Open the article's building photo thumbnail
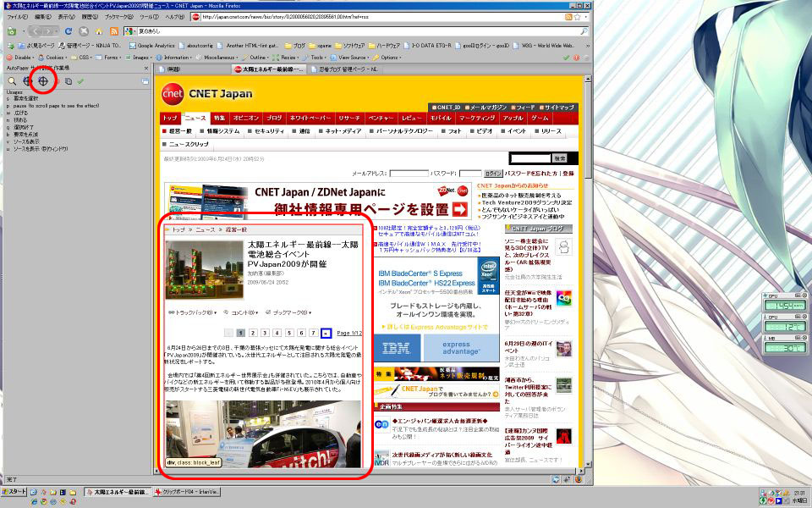The width and height of the screenshot is (812, 508). tap(204, 271)
